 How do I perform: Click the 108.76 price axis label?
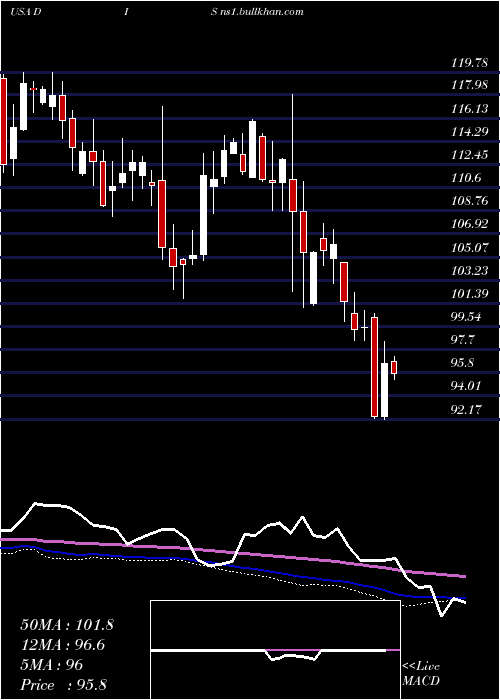469,201
